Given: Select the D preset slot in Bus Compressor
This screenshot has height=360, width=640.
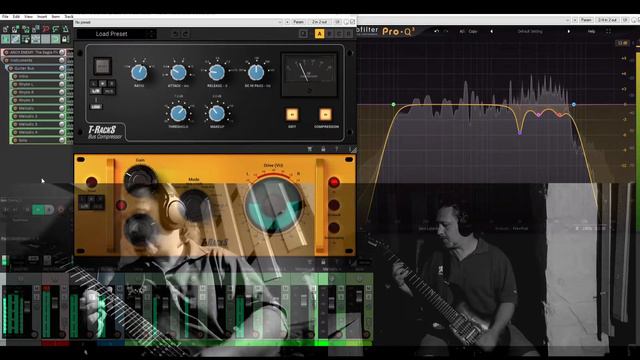Looking at the screenshot, I should [348, 34].
